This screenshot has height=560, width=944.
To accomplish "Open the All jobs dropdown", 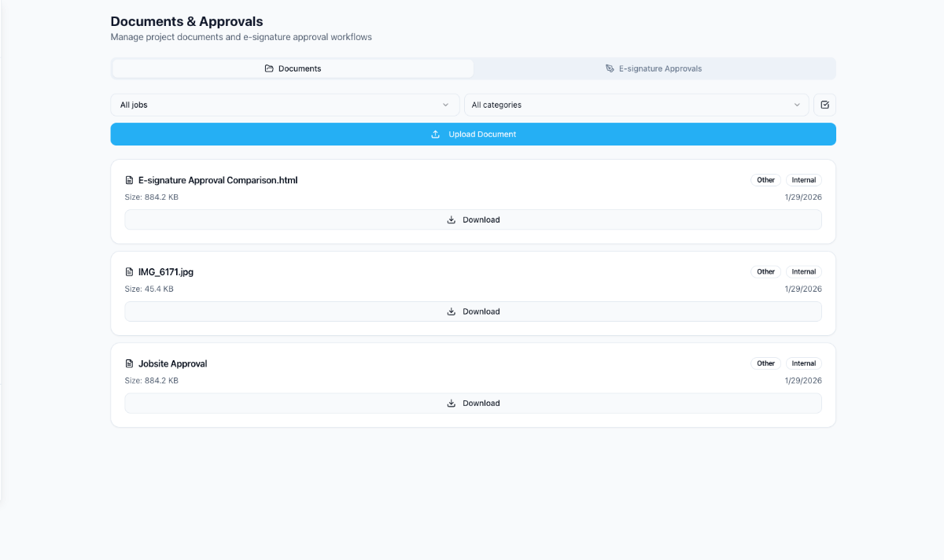I will tap(285, 105).
